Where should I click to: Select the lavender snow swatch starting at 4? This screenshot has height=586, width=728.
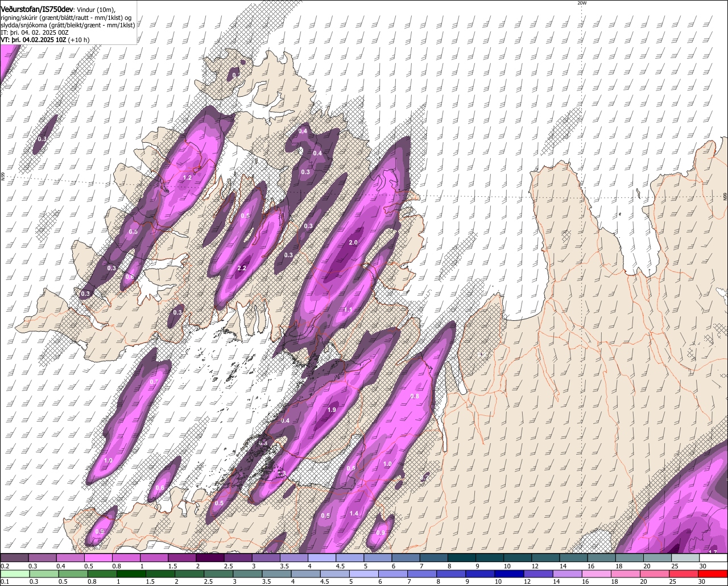tap(322, 558)
